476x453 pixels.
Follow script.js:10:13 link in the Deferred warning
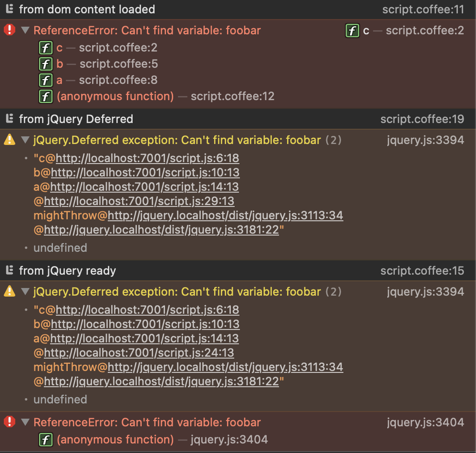[145, 172]
